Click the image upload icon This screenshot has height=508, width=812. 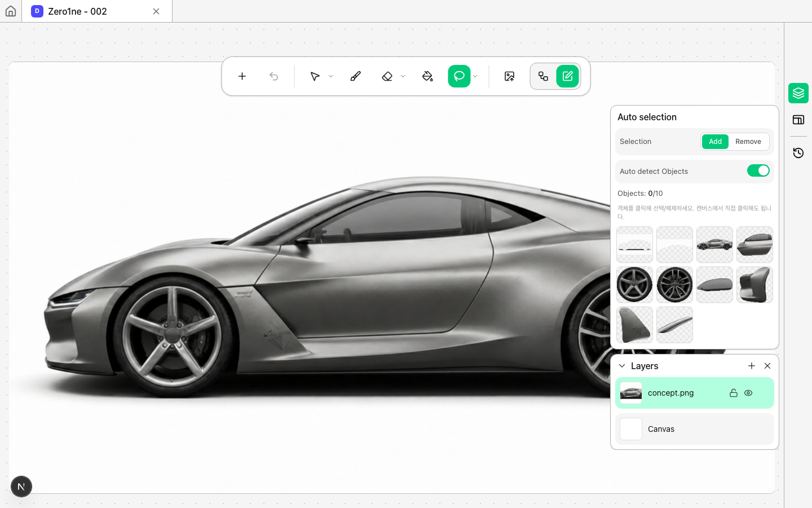pos(509,76)
